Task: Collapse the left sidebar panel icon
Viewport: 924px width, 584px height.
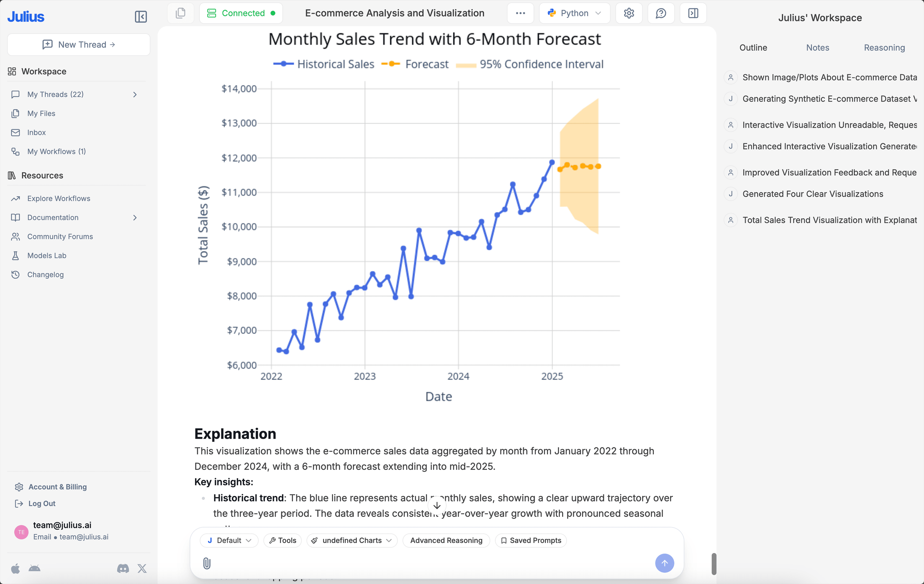Action: [141, 17]
